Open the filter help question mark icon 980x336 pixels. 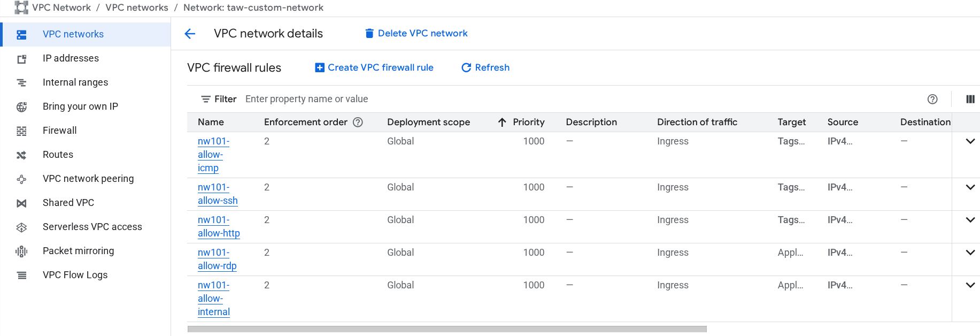point(932,99)
